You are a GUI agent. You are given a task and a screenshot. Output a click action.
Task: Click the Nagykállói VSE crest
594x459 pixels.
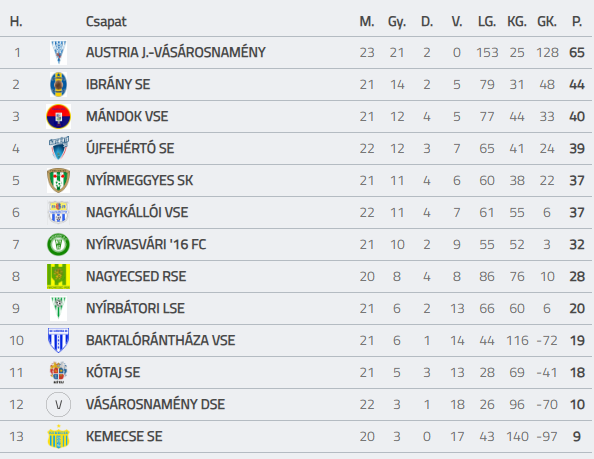pos(58,212)
